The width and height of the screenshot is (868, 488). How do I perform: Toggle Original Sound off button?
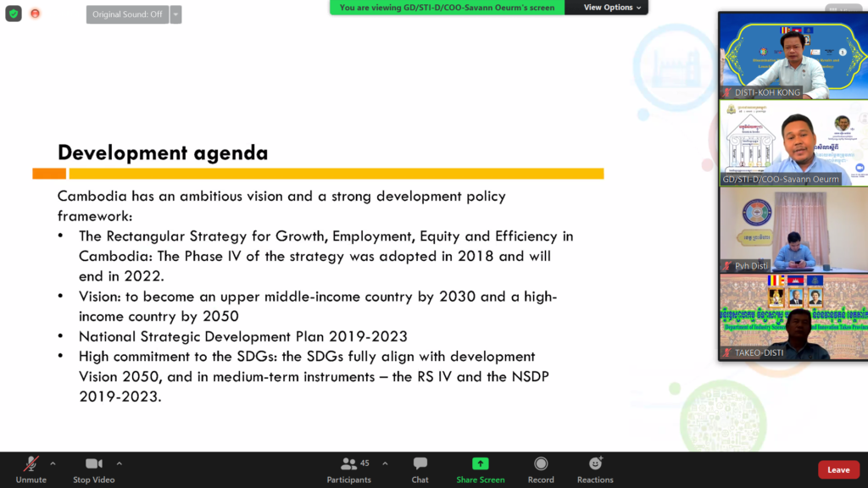coord(127,14)
